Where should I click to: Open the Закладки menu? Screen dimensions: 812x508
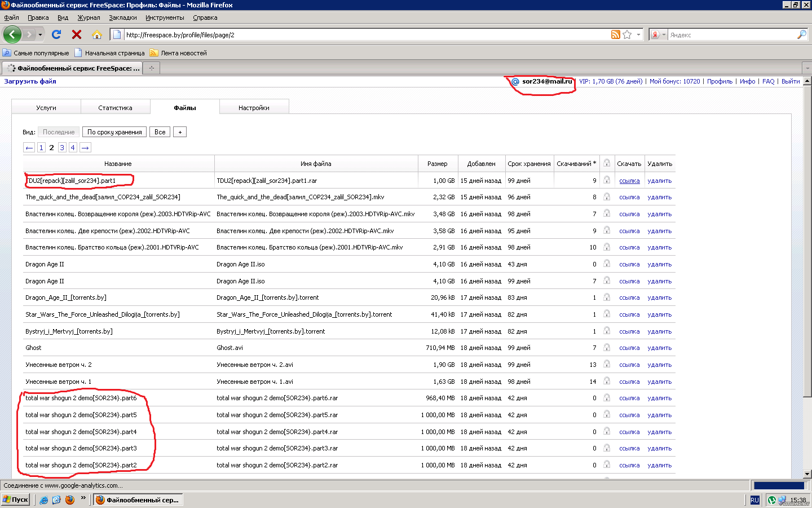[x=123, y=17]
